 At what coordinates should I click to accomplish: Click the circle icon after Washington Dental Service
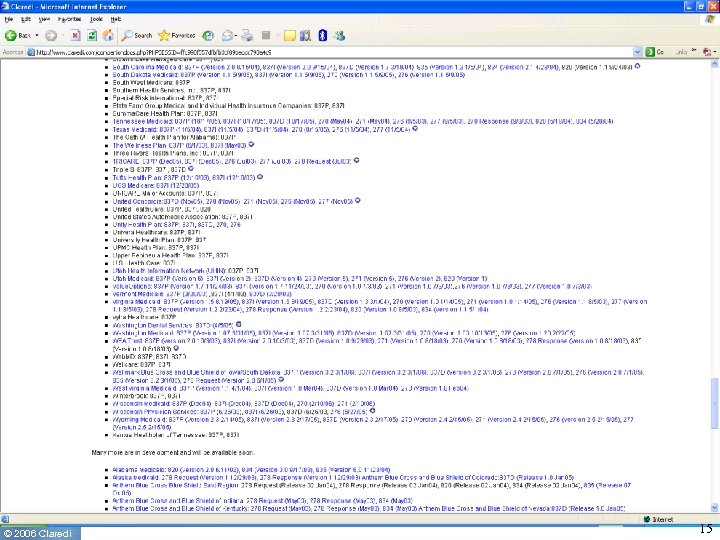click(239, 324)
